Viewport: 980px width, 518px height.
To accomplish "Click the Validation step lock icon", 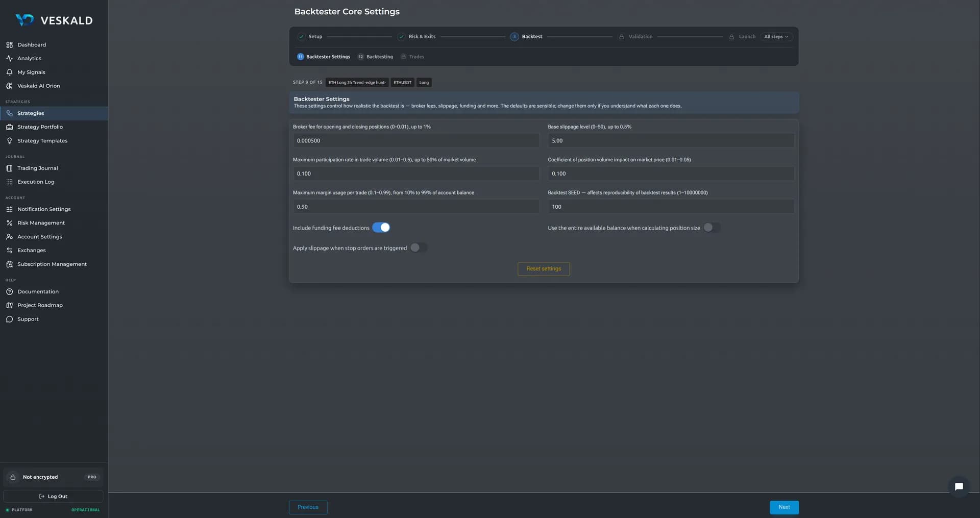I will click(621, 37).
